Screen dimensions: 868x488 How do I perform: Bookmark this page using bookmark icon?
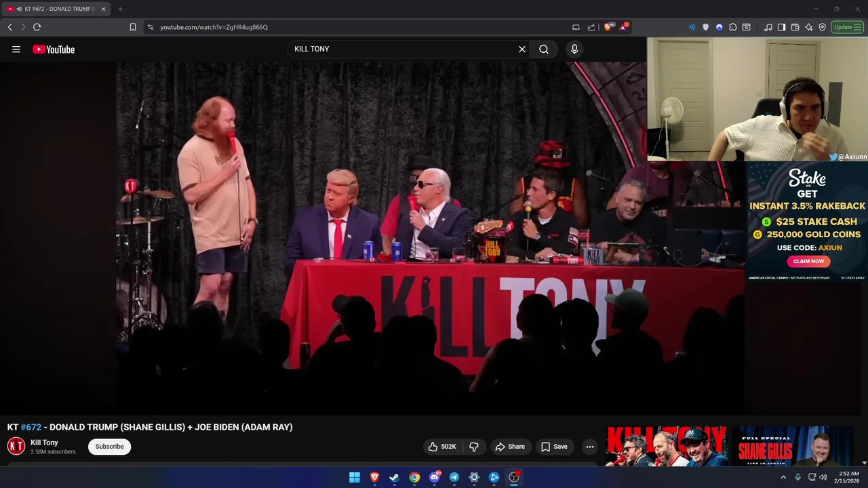pos(133,27)
